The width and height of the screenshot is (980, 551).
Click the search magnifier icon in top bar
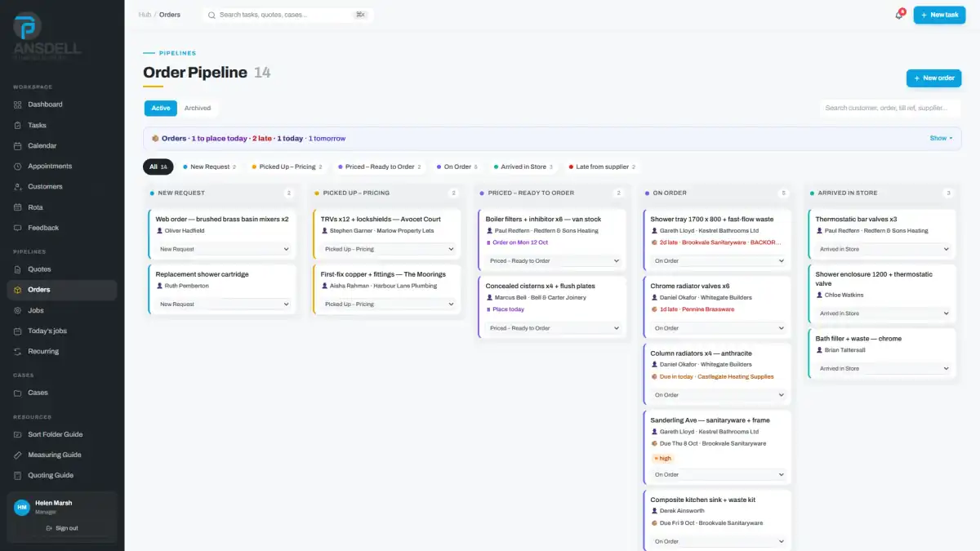pos(212,15)
